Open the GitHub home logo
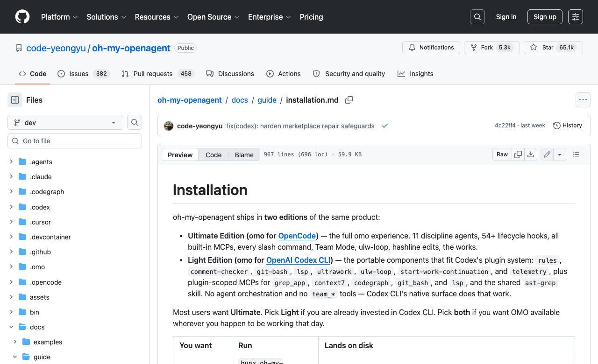This screenshot has width=598, height=364. [x=22, y=17]
